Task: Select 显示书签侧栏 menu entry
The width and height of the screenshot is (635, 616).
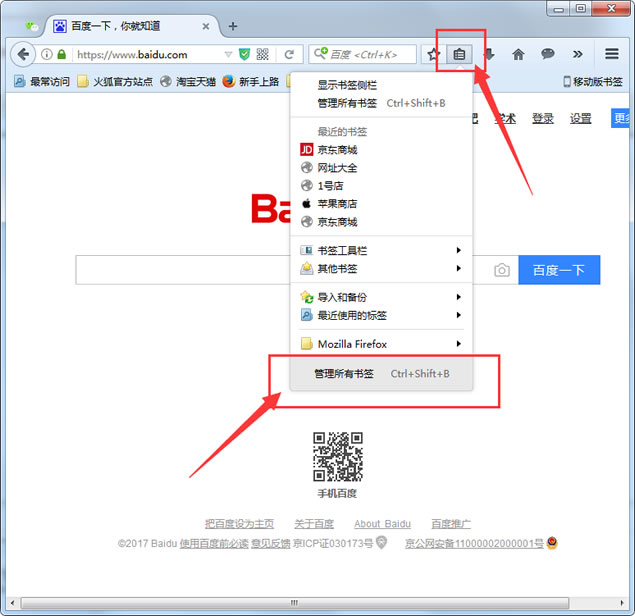Action: tap(381, 85)
